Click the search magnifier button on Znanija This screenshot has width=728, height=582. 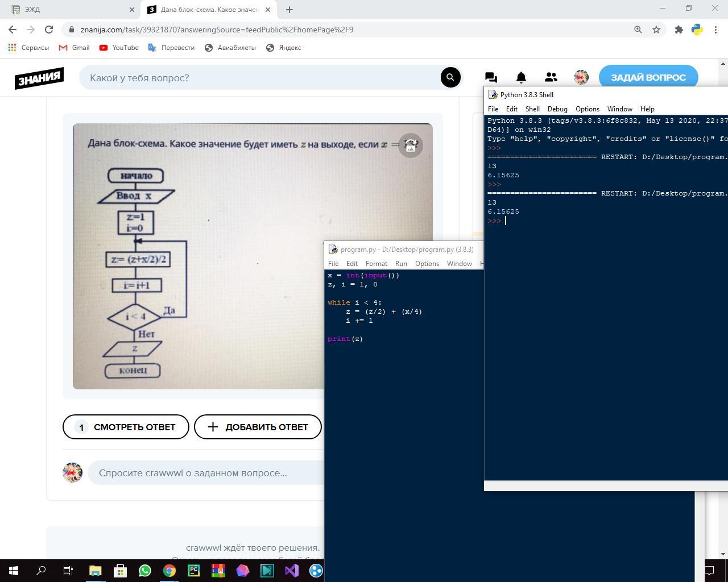[450, 77]
